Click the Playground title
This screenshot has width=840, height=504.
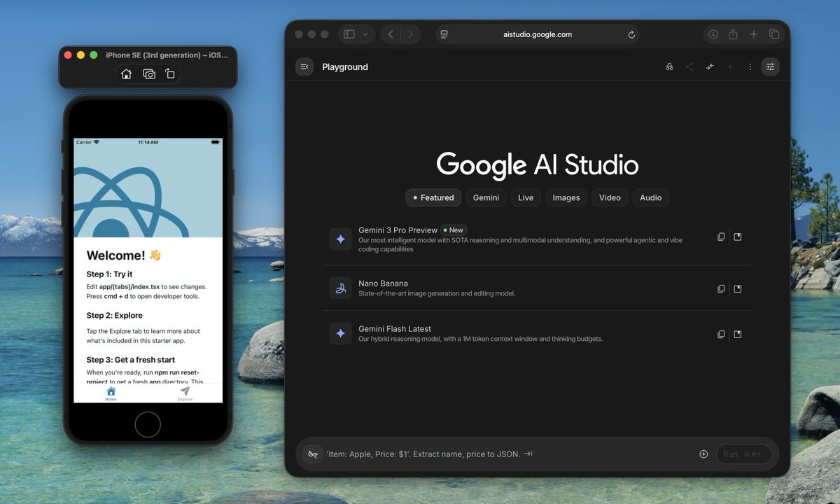click(x=345, y=66)
